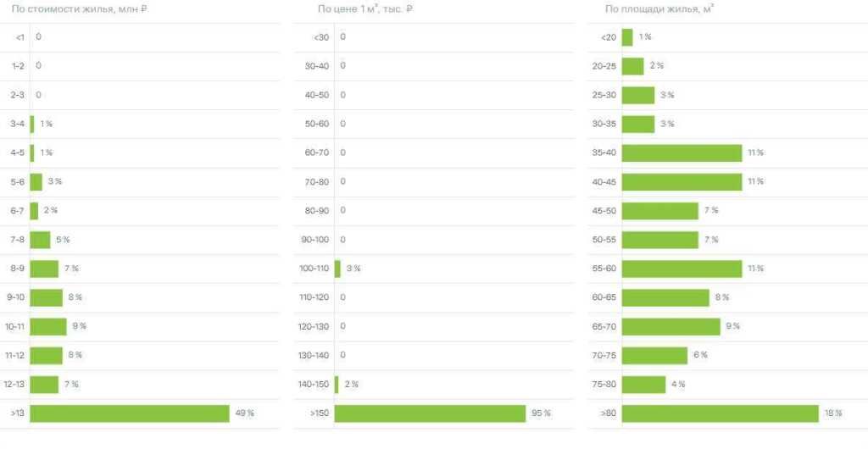This screenshot has height=449, width=868.
Task: Click the 9% bar for 65-70 m²
Action: tap(670, 326)
